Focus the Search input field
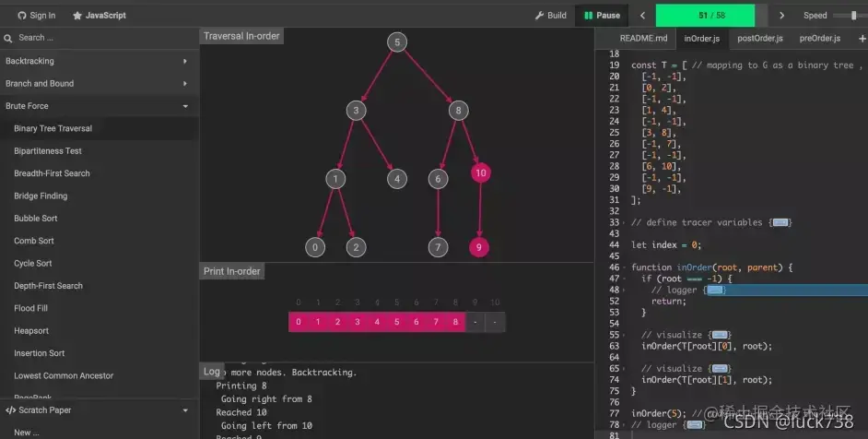Image resolution: width=868 pixels, height=439 pixels. tap(100, 38)
